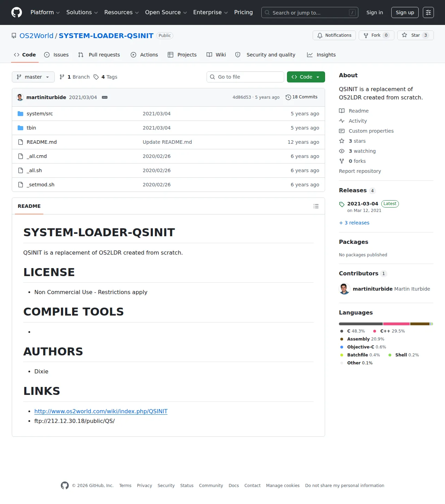Click the Sign up button
Viewport: 445px width, 504px height.
point(405,12)
